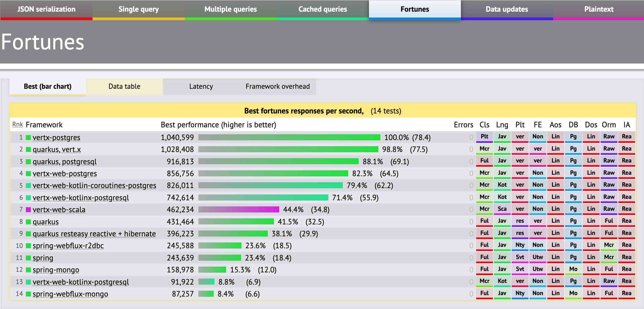The height and width of the screenshot is (309, 644).
Task: Switch to the Plaintext test tab
Action: point(599,9)
